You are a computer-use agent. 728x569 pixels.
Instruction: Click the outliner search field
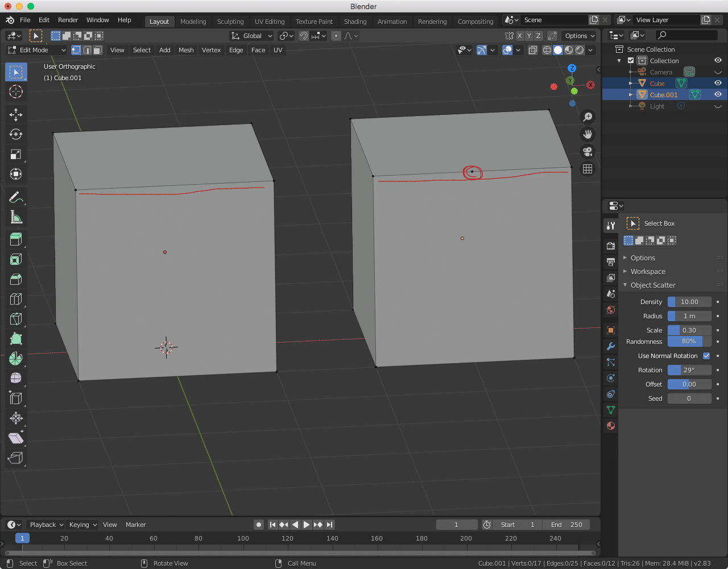click(686, 35)
